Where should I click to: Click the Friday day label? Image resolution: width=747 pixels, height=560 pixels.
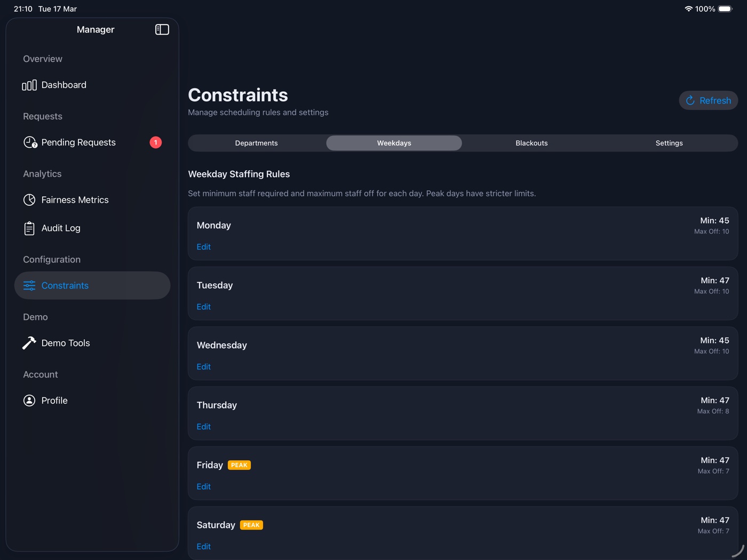210,465
